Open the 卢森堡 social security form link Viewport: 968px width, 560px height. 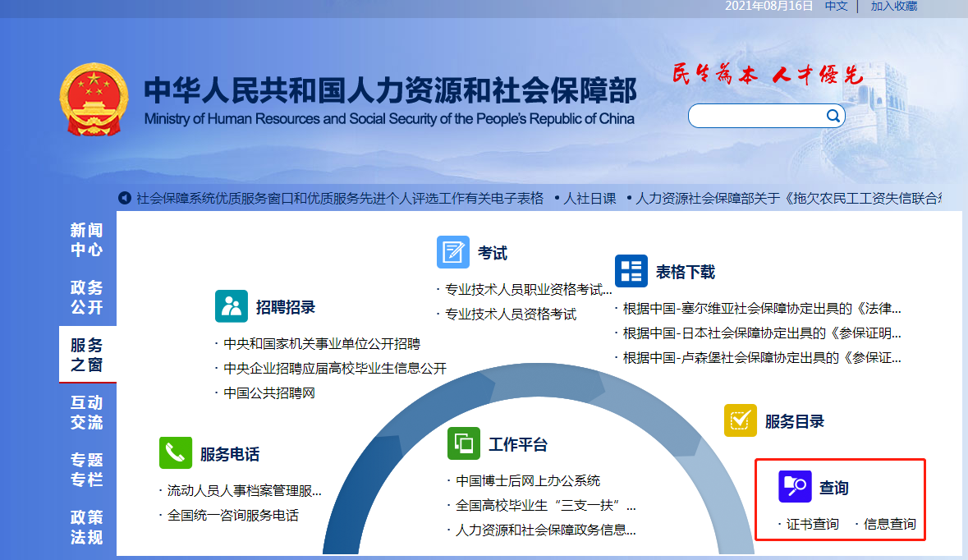tap(762, 358)
